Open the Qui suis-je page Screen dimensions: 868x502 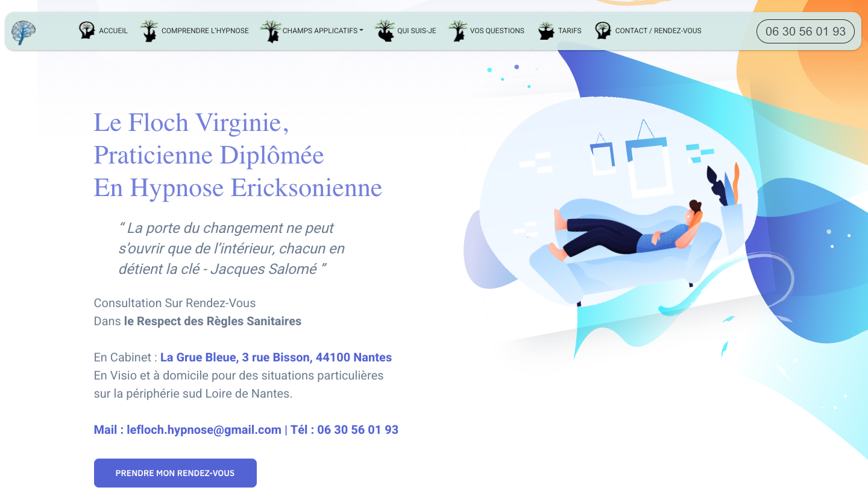coord(417,31)
